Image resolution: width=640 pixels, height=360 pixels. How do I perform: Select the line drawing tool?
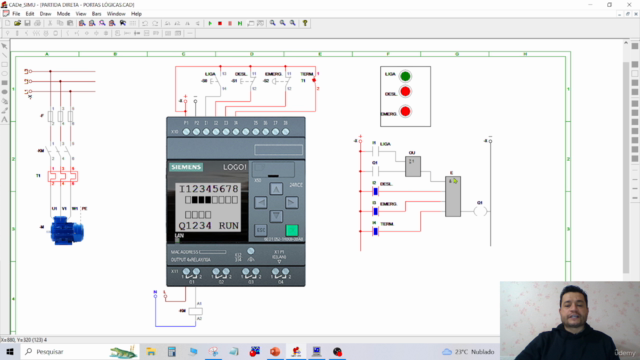(4, 55)
